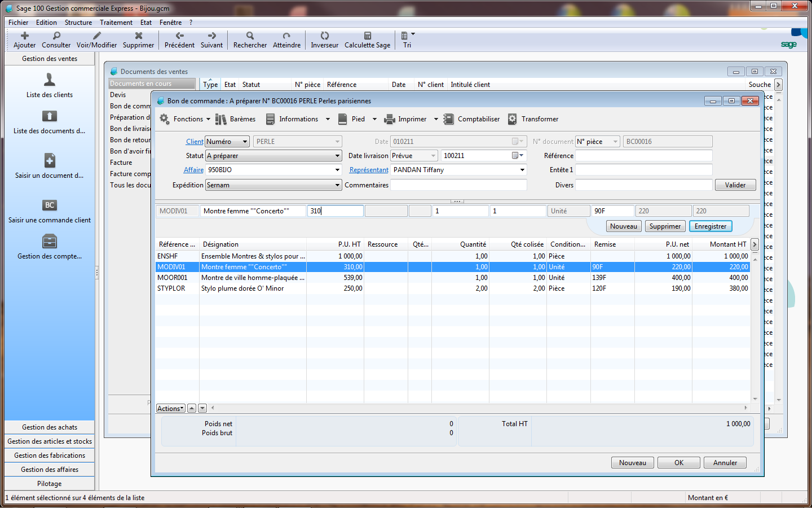The image size is (812, 508).
Task: Open the Edition menu
Action: coord(46,23)
